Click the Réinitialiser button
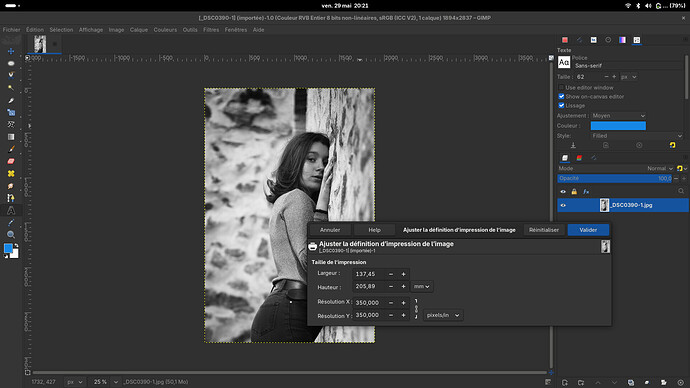Screen dimensions: 690x388 [x=544, y=230]
